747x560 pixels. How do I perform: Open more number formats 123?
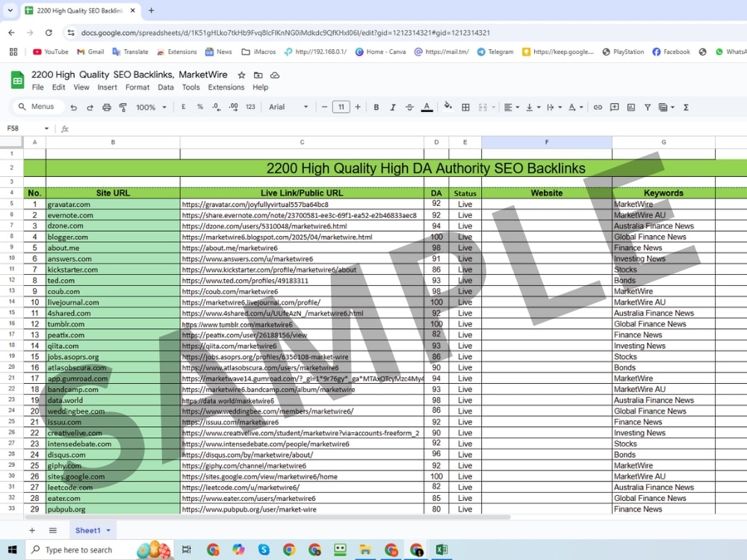(x=250, y=107)
